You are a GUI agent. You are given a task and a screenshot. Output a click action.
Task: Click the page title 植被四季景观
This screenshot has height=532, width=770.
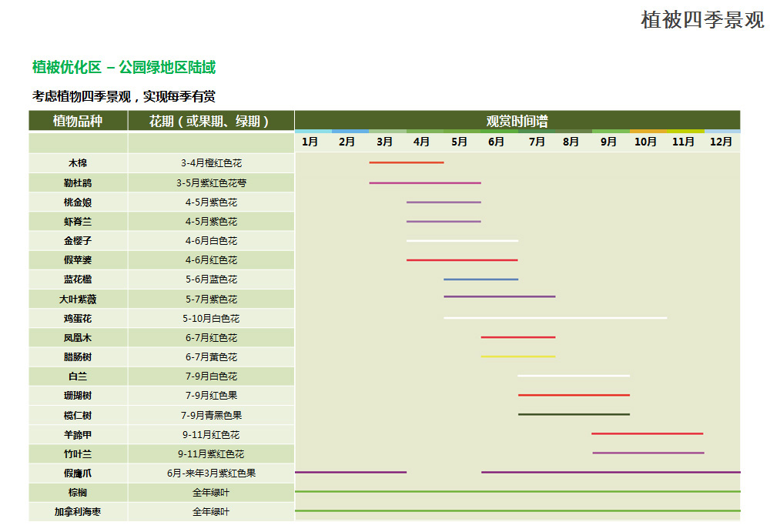tap(702, 20)
